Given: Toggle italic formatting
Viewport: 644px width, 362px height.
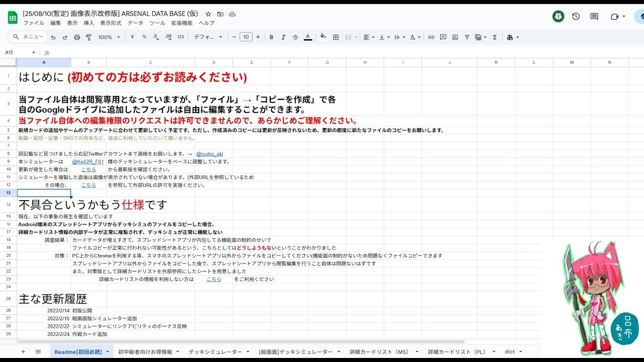Looking at the screenshot, I should (283, 37).
